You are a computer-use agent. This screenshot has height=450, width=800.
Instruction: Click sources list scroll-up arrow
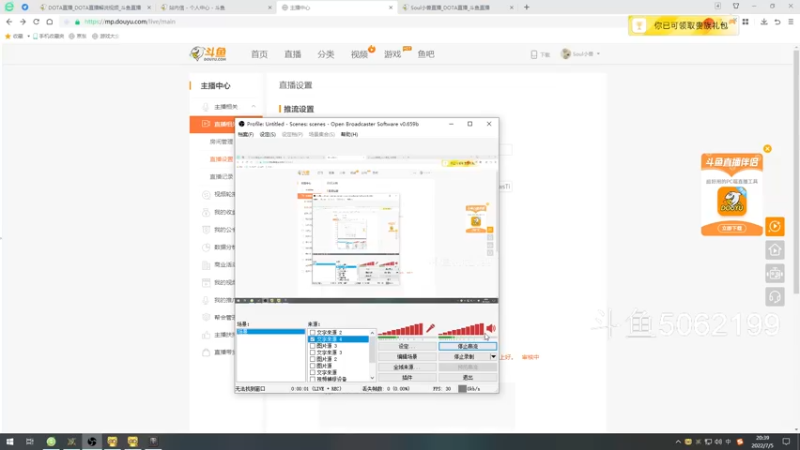372,333
